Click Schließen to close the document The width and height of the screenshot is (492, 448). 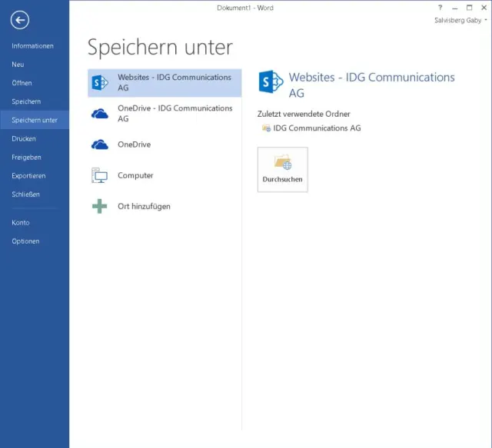[25, 194]
